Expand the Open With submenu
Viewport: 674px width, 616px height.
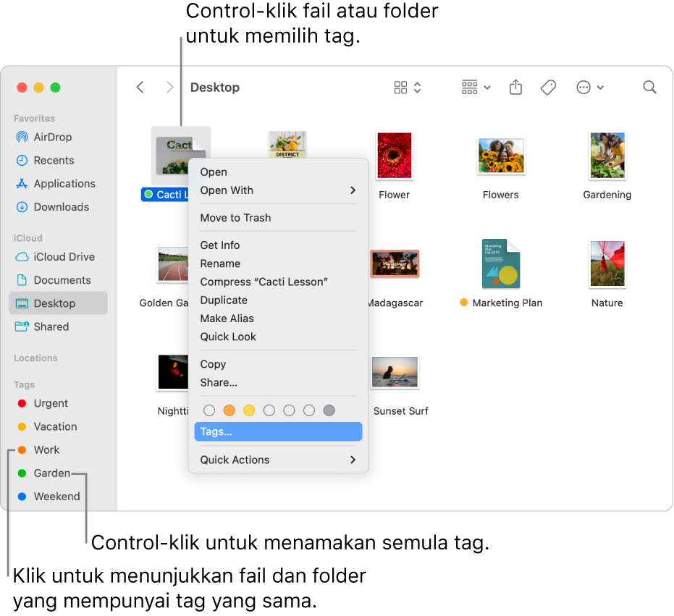(278, 190)
